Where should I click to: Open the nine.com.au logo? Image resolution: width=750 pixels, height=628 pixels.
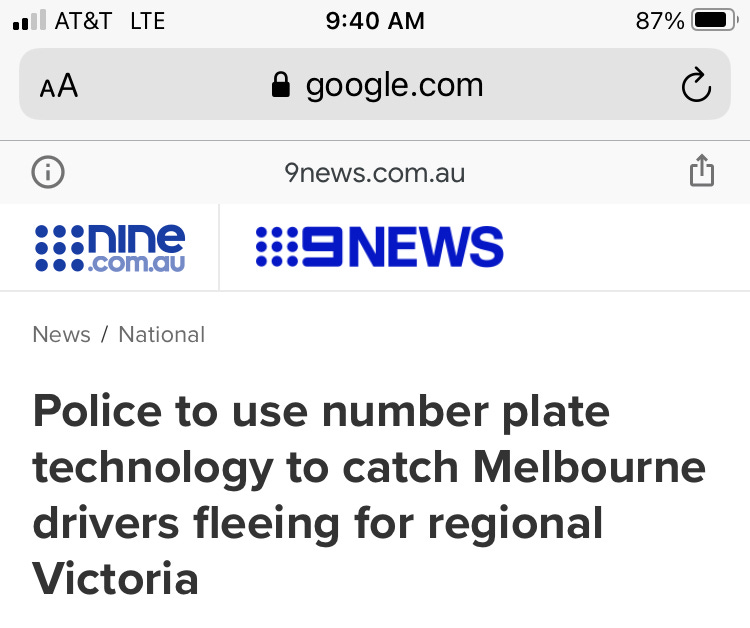click(x=110, y=248)
